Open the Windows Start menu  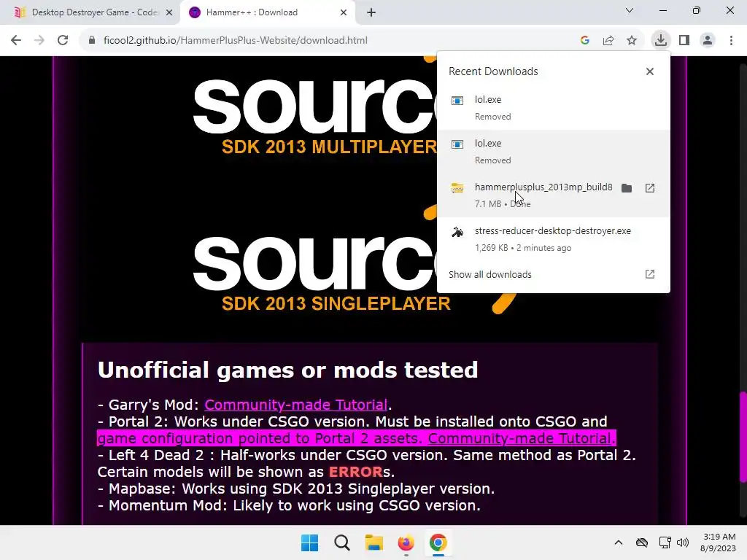click(x=309, y=542)
